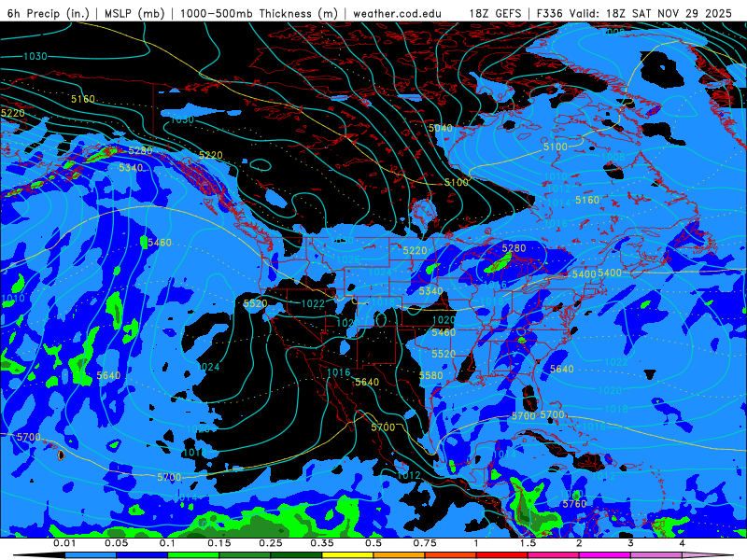Click the 0.25 value on the precipitation scale

point(271,543)
